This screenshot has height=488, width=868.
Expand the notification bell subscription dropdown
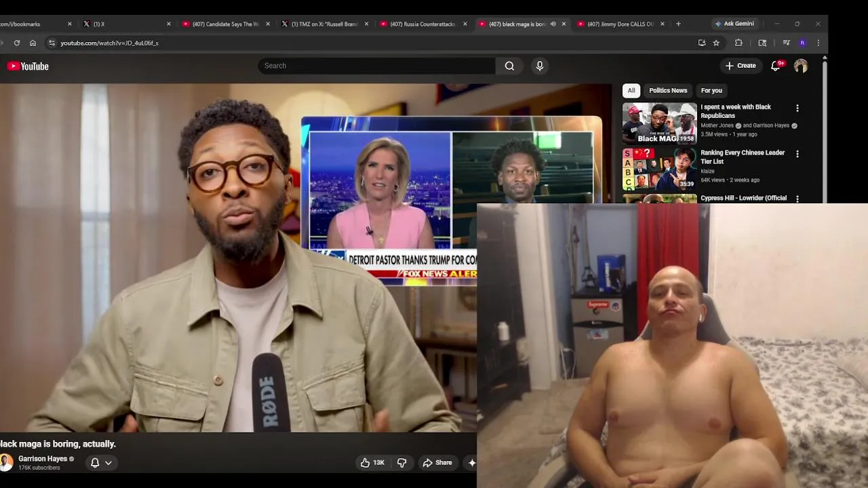tap(101, 462)
